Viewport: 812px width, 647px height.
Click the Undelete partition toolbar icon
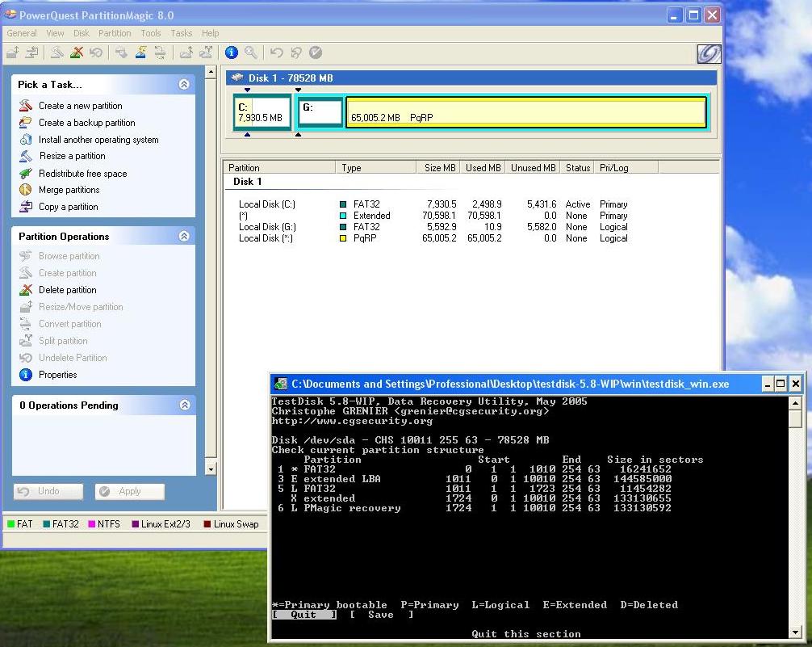[96, 53]
